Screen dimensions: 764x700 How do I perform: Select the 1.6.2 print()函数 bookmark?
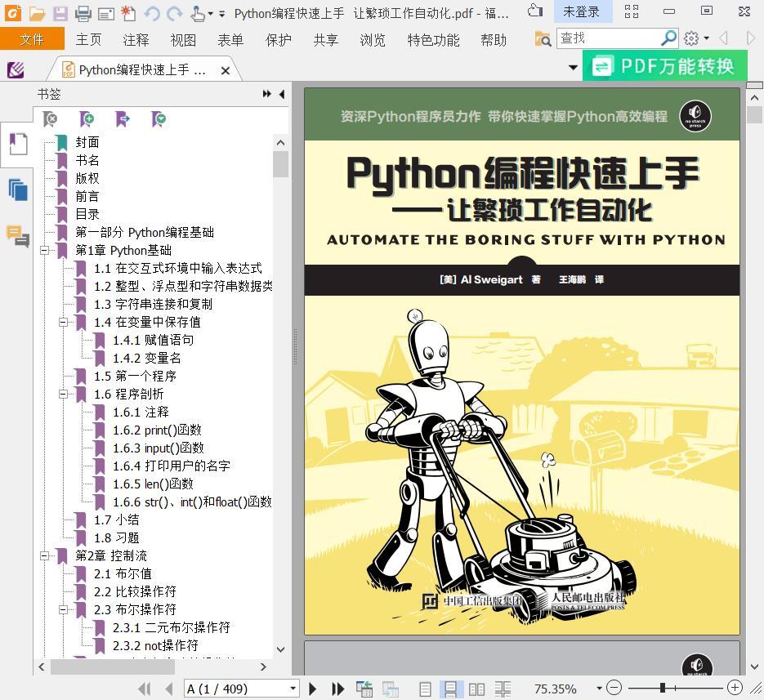click(157, 430)
